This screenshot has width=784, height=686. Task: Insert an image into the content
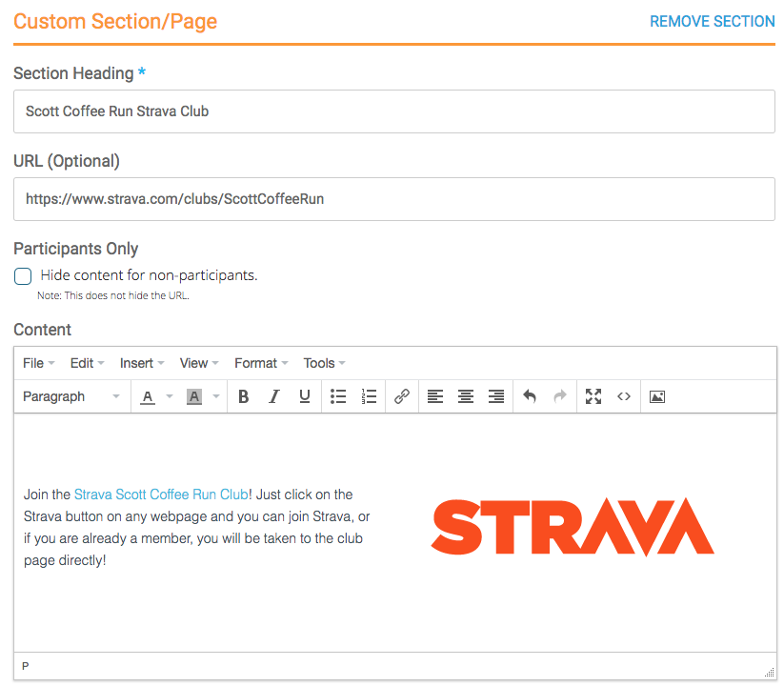[656, 396]
